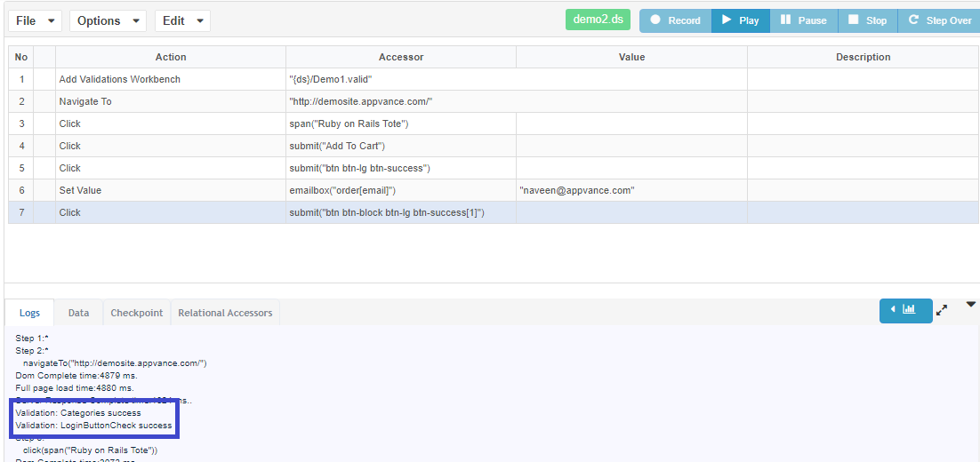Stop the script execution
The image size is (980, 462).
coord(867,20)
